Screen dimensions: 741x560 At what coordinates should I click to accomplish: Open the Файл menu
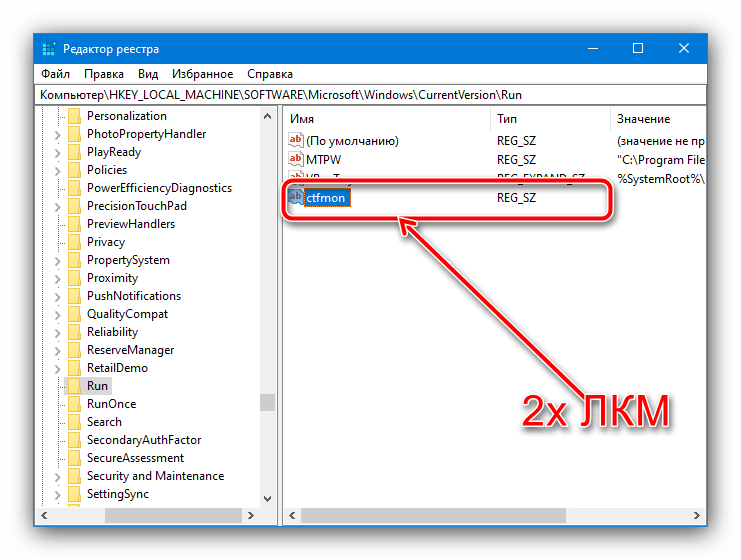point(55,74)
